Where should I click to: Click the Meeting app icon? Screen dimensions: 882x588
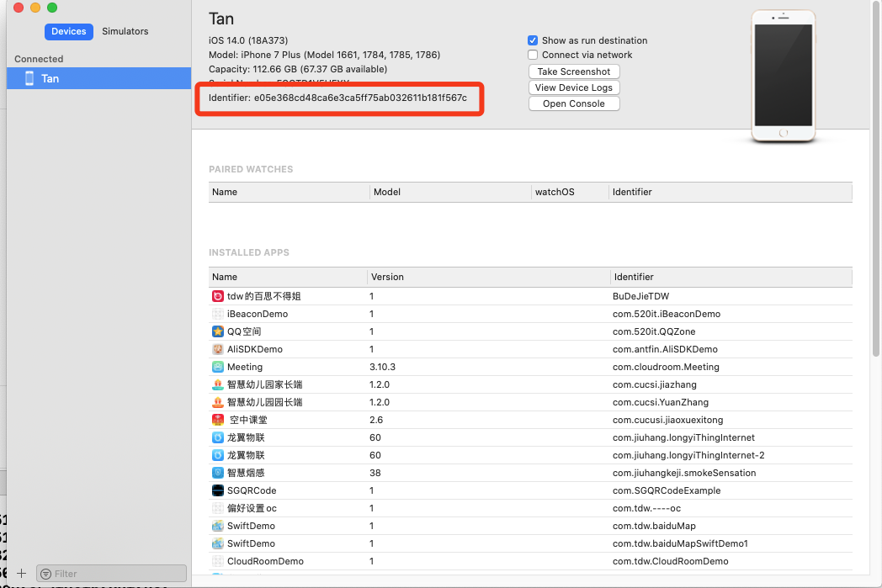pos(214,367)
